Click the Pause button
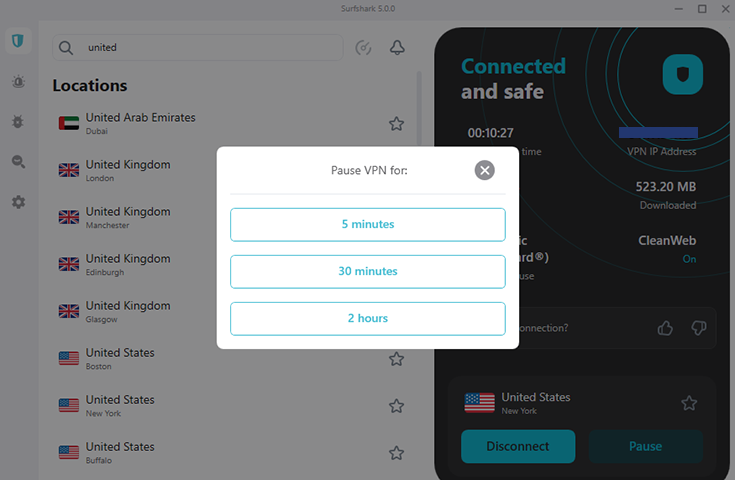Screen dimensions: 735x480 point(645,446)
